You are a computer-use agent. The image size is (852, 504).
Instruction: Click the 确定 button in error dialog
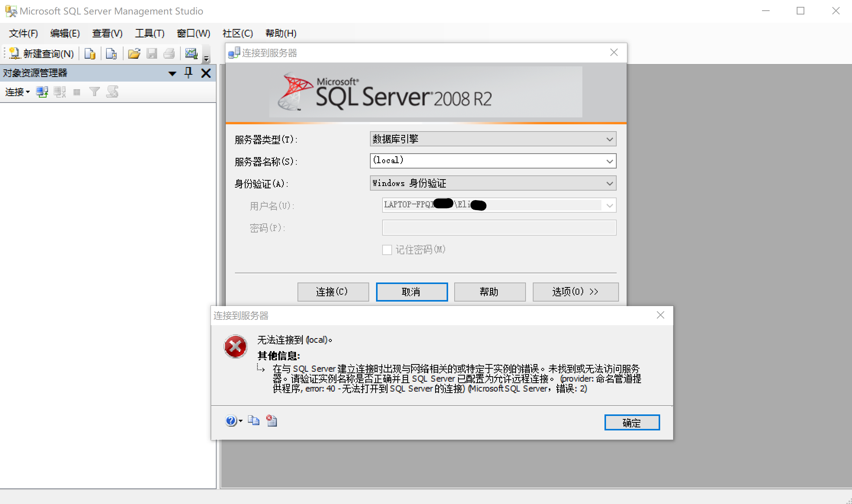(632, 422)
